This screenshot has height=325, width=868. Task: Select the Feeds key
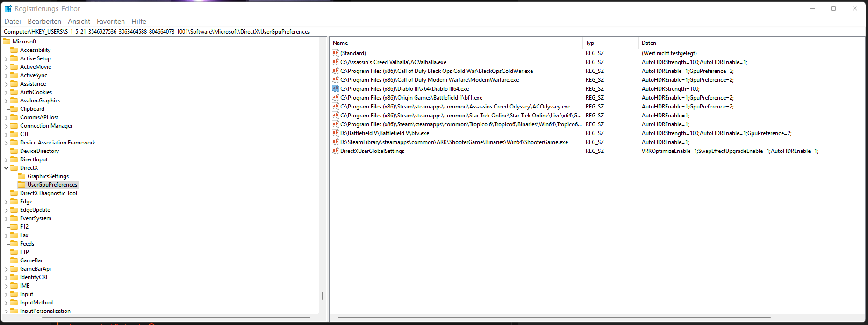click(x=27, y=244)
